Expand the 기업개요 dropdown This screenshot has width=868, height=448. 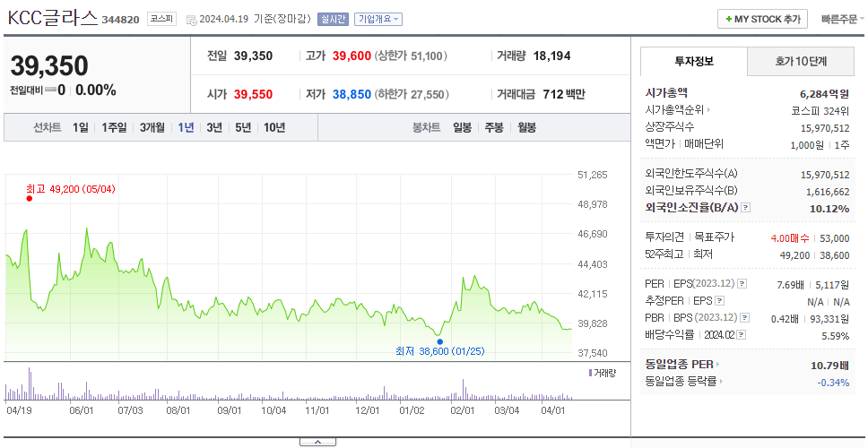pos(378,19)
